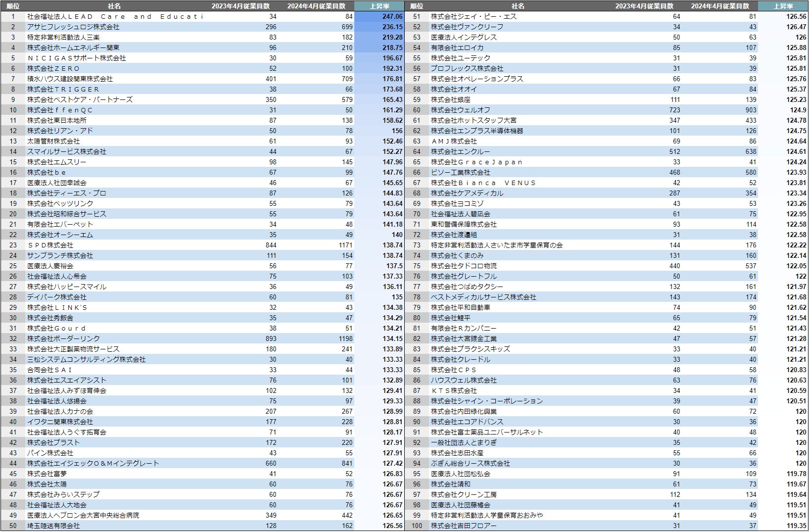Select the ＳＰＤ株式会社 name cell
The image size is (809, 532).
click(x=50, y=245)
